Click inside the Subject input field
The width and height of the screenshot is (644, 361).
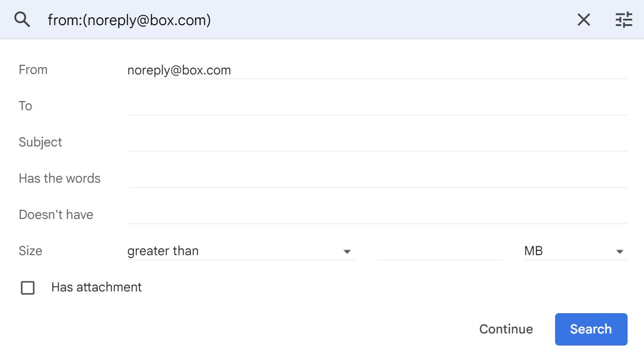pos(377,143)
